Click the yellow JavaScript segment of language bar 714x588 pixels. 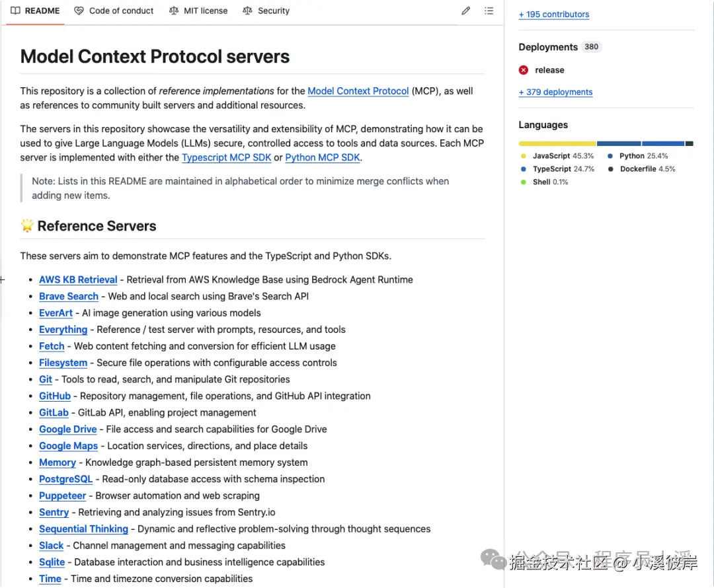pos(557,143)
